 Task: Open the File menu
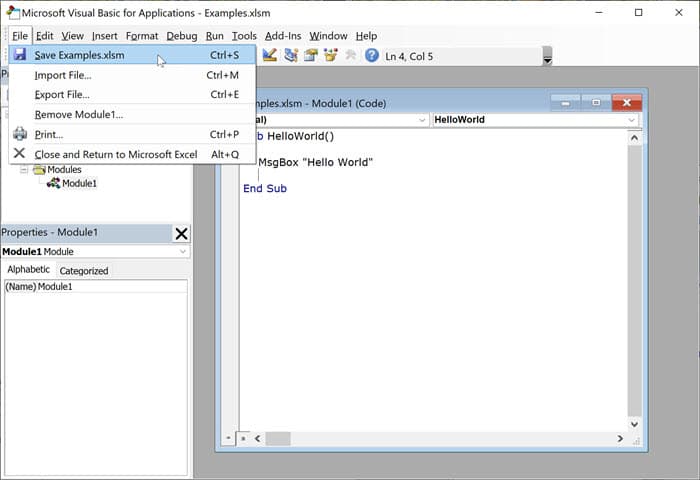[20, 36]
